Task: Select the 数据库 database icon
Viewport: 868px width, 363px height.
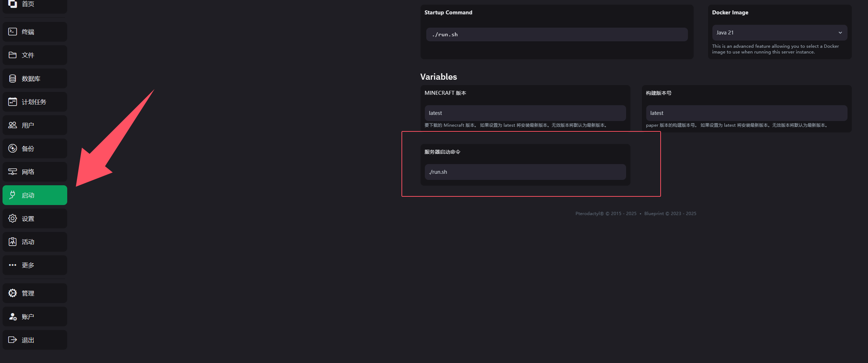Action: click(x=13, y=78)
